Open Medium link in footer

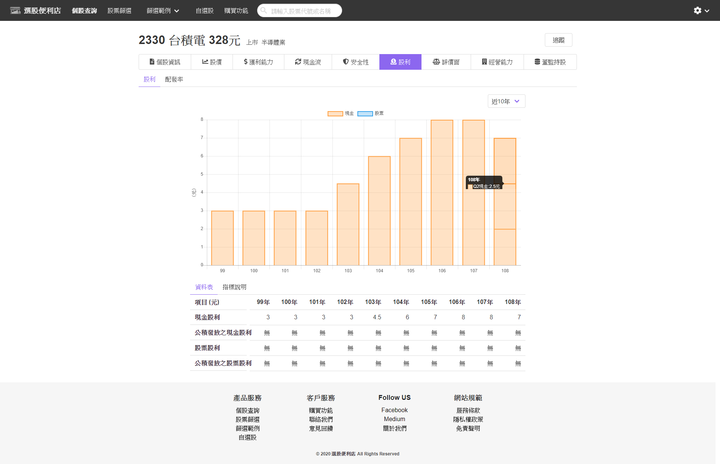pos(394,419)
